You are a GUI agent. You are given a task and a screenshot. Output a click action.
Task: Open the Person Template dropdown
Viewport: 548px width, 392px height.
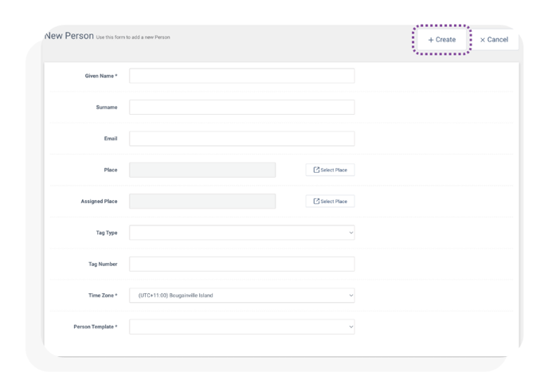coord(242,327)
